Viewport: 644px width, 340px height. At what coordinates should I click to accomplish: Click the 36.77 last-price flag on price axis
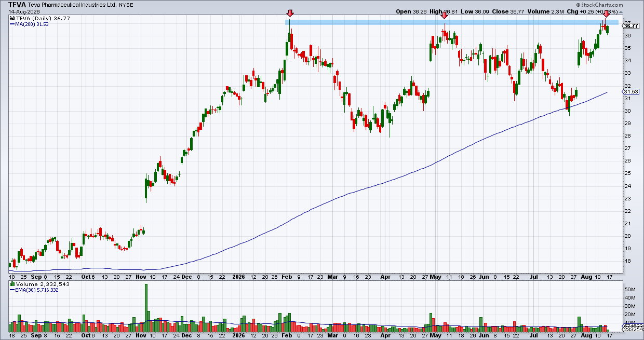pyautogui.click(x=630, y=25)
